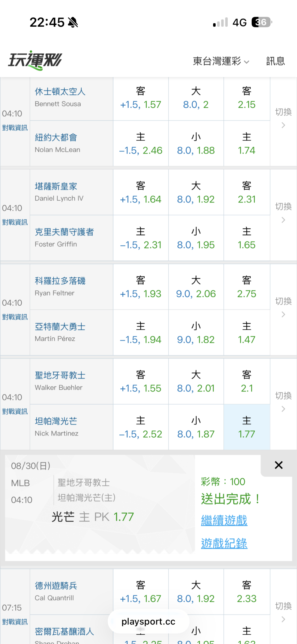
Task: Open the 紐約大都會 team link
Action: [x=56, y=137]
